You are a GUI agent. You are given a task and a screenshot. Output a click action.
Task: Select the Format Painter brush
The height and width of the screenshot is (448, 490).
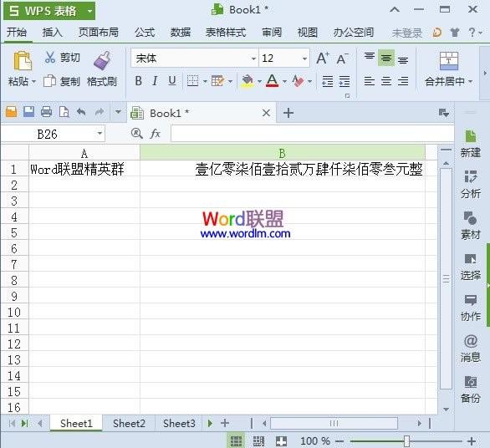[x=103, y=60]
